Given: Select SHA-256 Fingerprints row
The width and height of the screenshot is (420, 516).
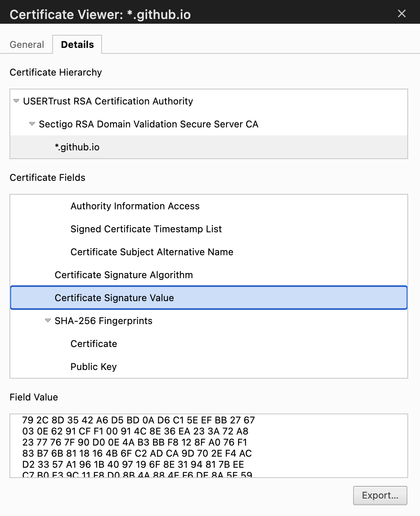Looking at the screenshot, I should click(x=209, y=321).
